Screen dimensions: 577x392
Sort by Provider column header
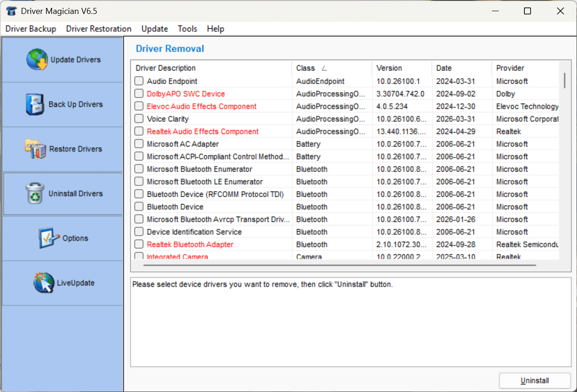[x=525, y=68]
